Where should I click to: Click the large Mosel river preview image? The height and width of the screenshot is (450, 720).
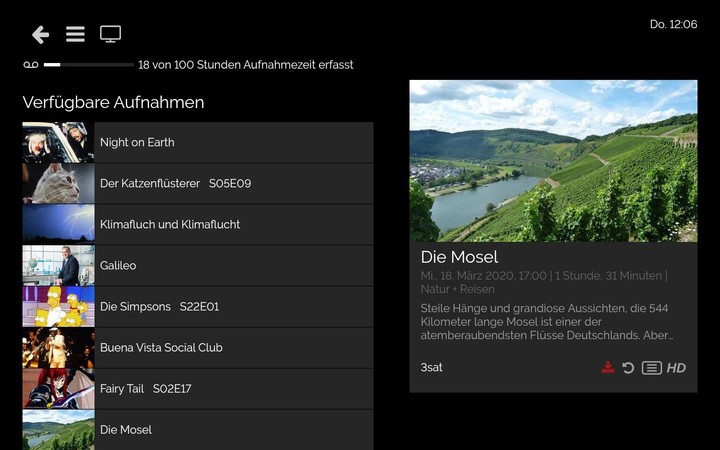pos(553,161)
